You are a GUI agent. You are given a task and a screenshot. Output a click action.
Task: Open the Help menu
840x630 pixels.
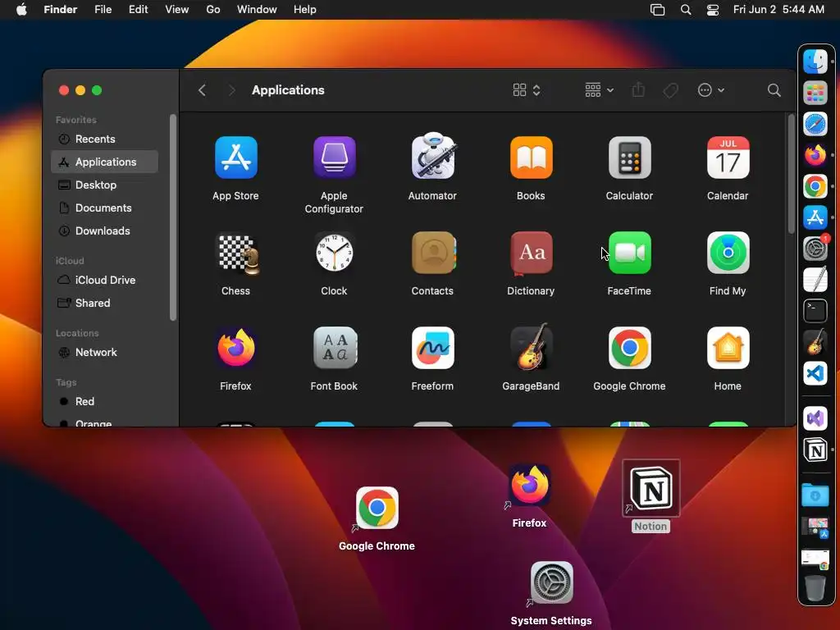coord(305,10)
